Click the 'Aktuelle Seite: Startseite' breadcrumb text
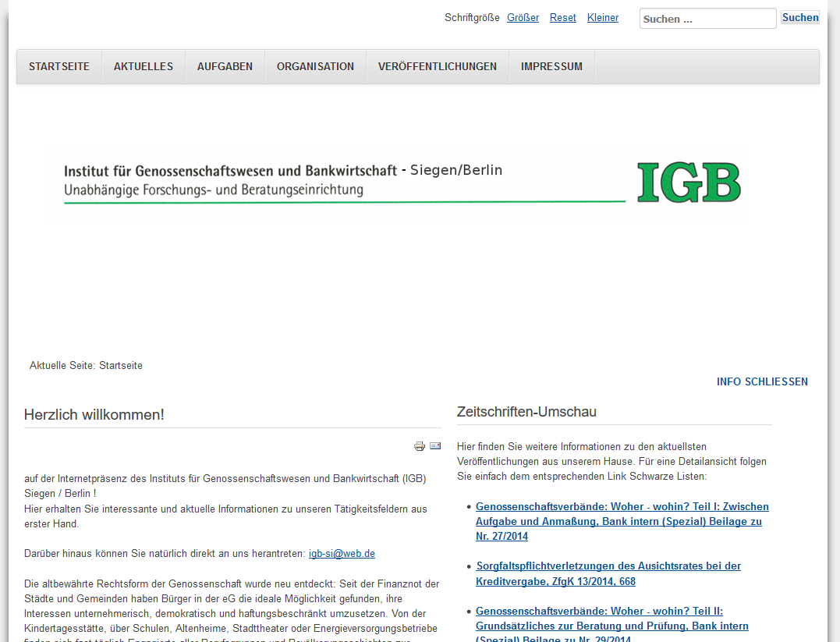 click(87, 366)
